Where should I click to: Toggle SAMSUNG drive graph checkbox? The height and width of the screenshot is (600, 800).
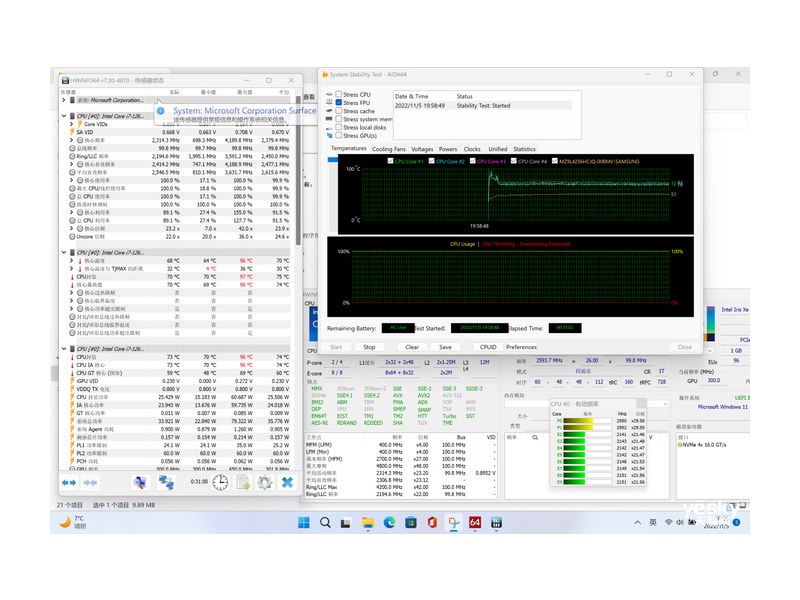555,161
